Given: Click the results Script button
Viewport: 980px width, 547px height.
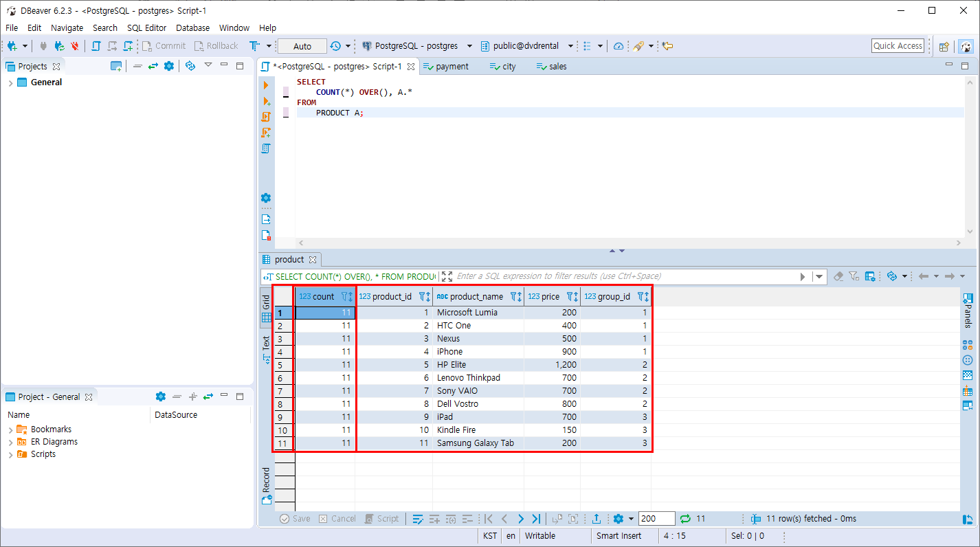Looking at the screenshot, I should click(x=382, y=519).
